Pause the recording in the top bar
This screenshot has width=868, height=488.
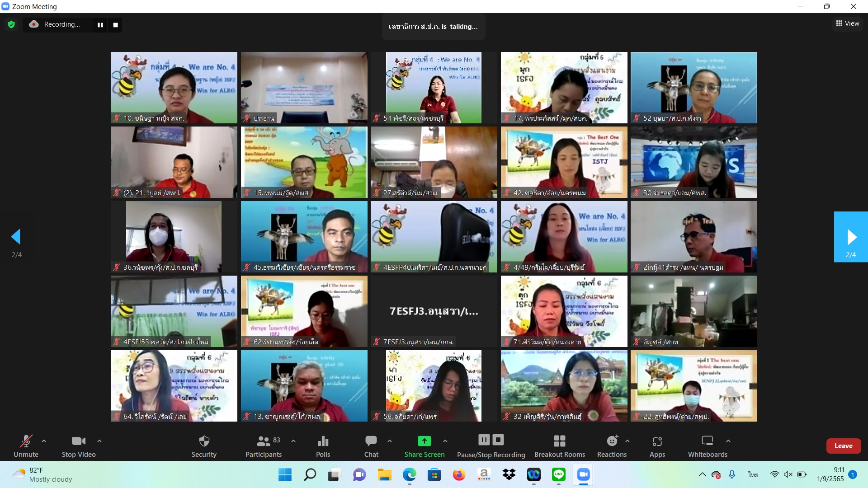click(x=100, y=25)
